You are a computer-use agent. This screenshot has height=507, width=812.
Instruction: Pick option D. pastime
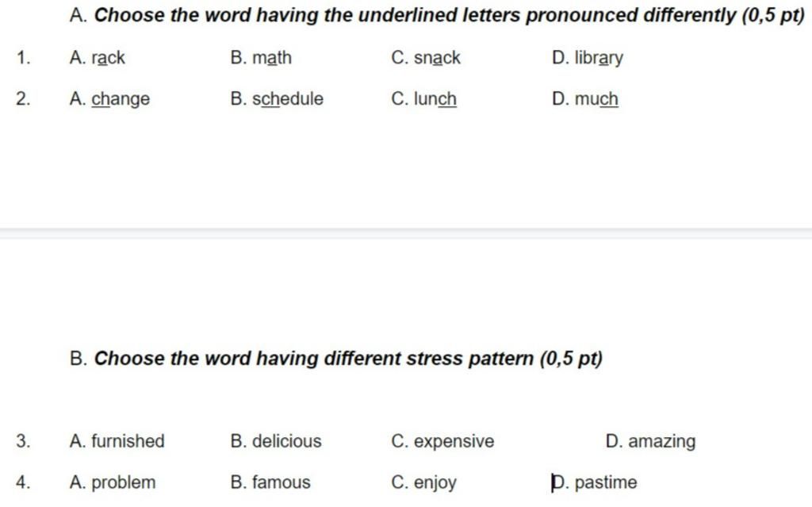pos(595,482)
